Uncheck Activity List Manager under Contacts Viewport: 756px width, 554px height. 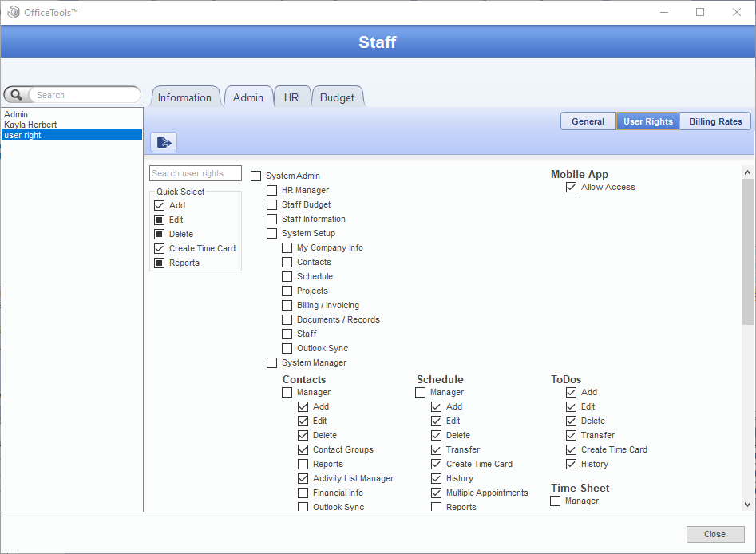(x=303, y=479)
